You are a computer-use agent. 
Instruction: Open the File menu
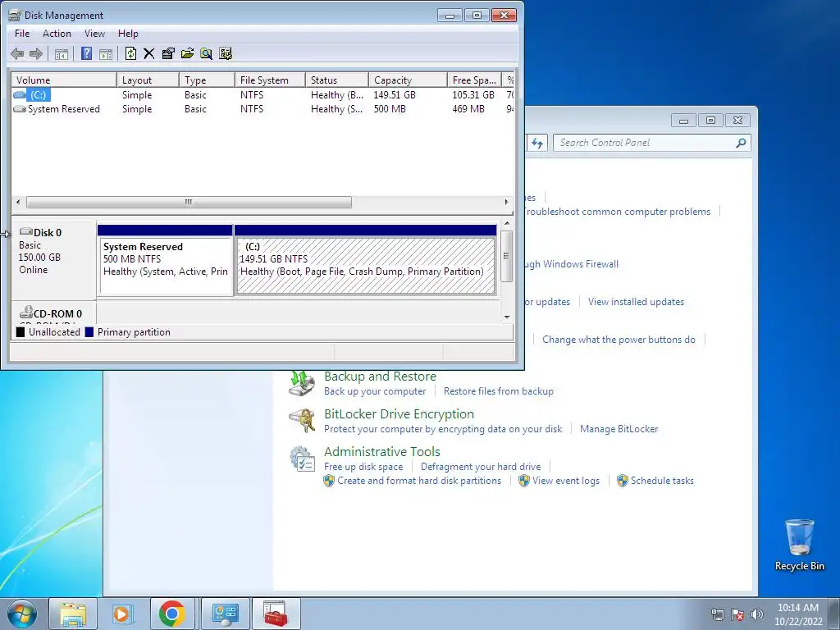click(22, 33)
